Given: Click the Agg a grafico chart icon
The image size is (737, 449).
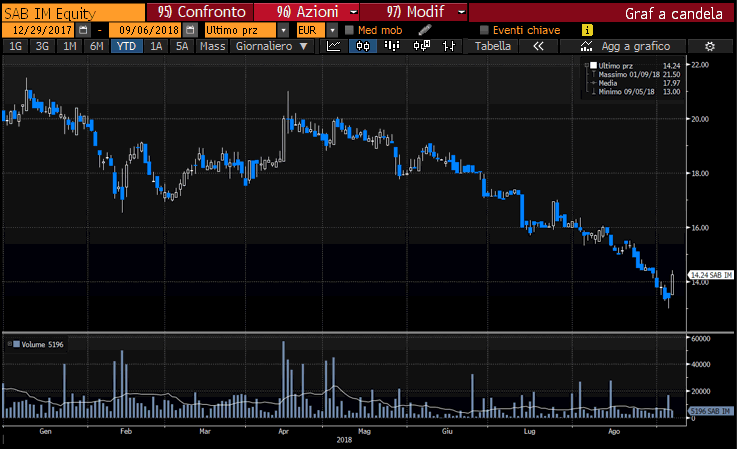Looking at the screenshot, I should (x=586, y=46).
